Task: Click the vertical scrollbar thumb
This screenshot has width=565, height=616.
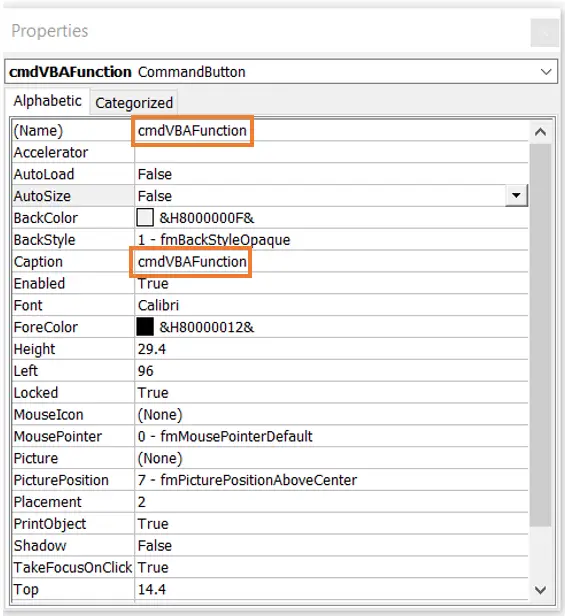Action: coord(540,335)
